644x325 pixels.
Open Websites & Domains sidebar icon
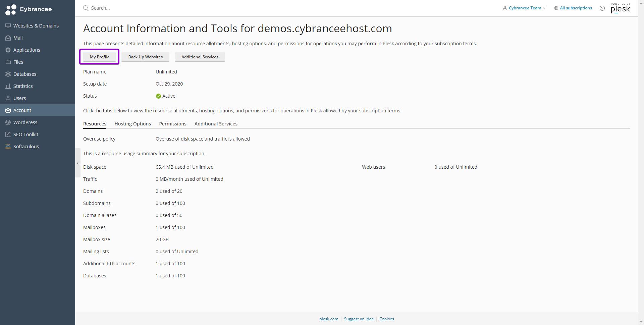pyautogui.click(x=8, y=26)
